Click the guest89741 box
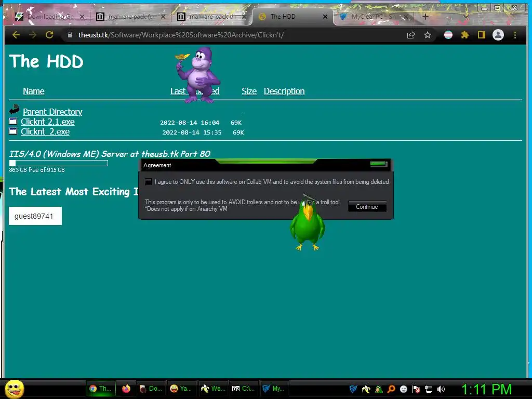This screenshot has width=532, height=399. coord(35,216)
